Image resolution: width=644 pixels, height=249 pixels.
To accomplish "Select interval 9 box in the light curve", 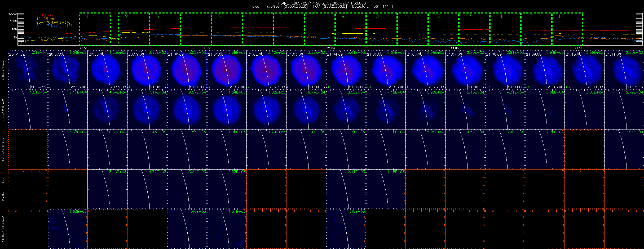I will coord(351,29).
